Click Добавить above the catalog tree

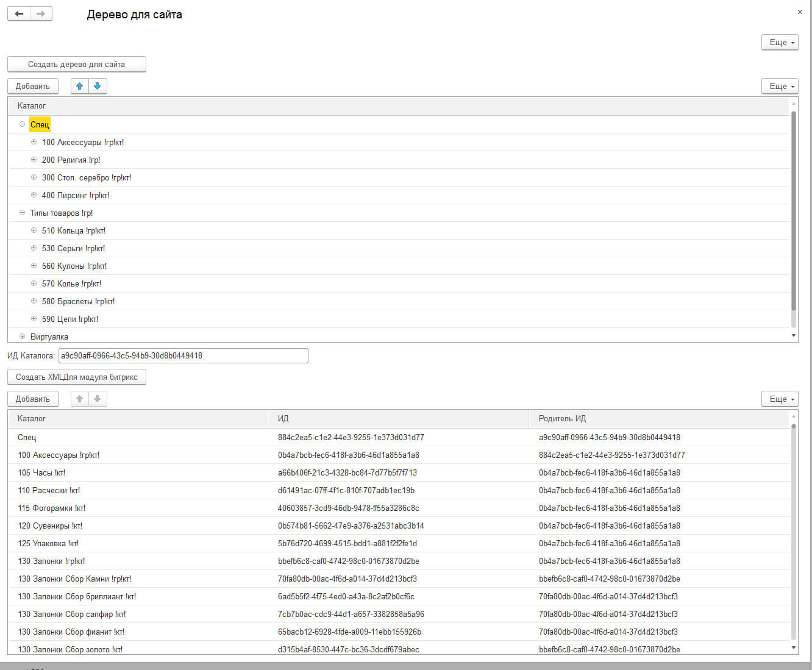pos(33,86)
